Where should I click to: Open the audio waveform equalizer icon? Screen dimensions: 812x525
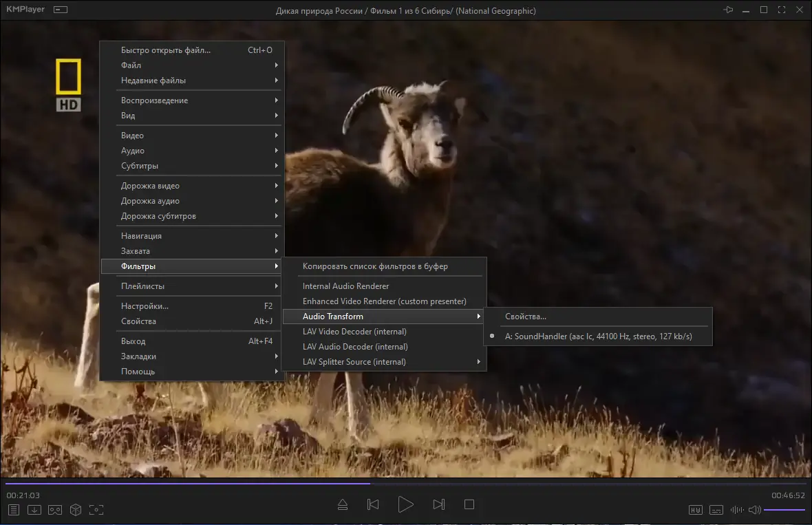(737, 510)
